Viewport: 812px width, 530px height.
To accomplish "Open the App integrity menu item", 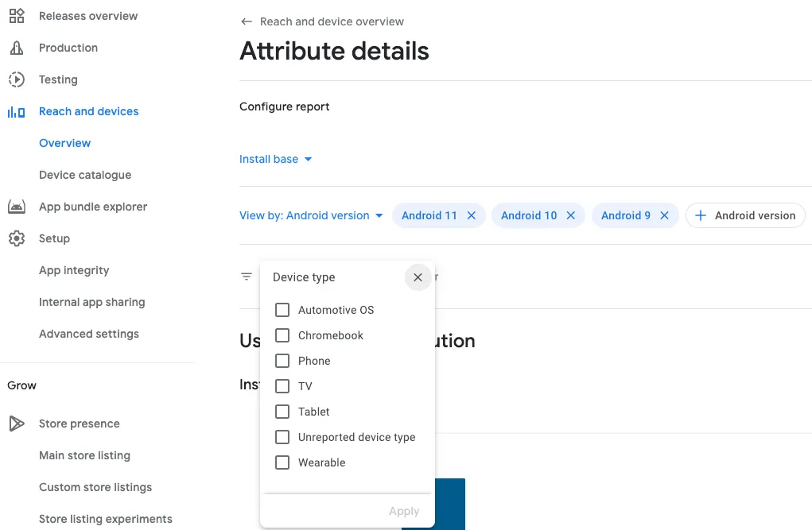I will (x=74, y=270).
